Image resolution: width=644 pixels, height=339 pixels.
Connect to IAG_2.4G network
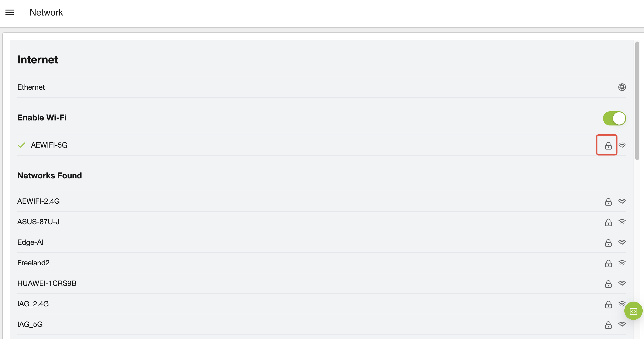click(x=322, y=304)
